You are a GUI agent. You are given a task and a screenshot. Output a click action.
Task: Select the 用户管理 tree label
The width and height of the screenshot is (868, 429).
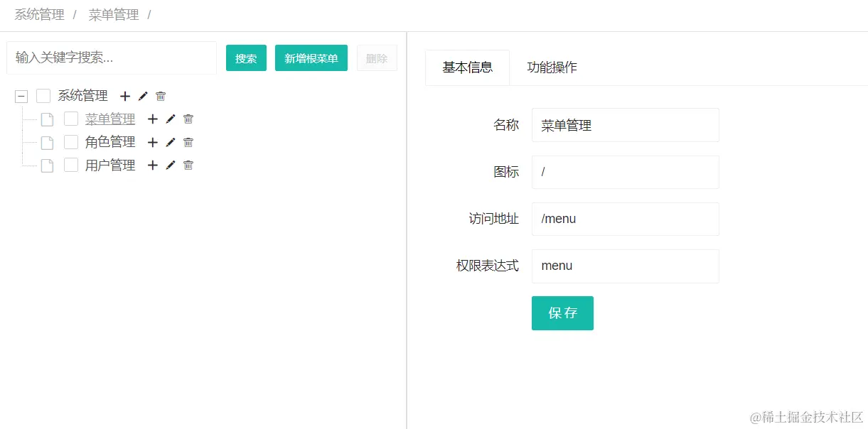tap(110, 165)
